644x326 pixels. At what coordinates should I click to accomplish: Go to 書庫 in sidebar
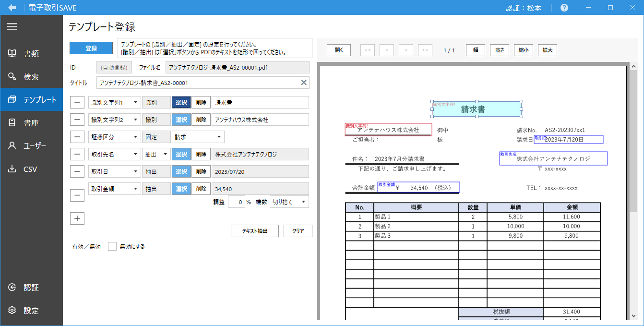(31, 123)
